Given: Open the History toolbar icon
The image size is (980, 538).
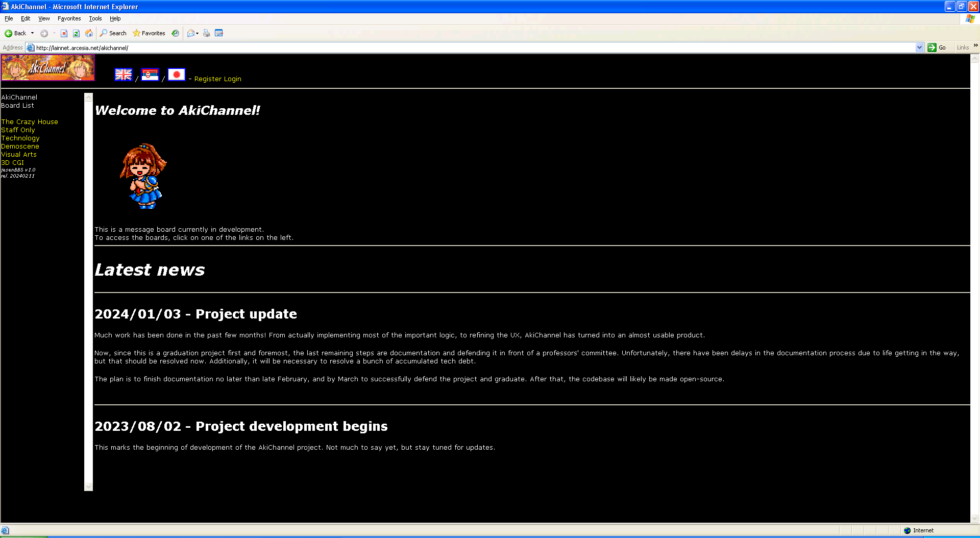Looking at the screenshot, I should [175, 33].
